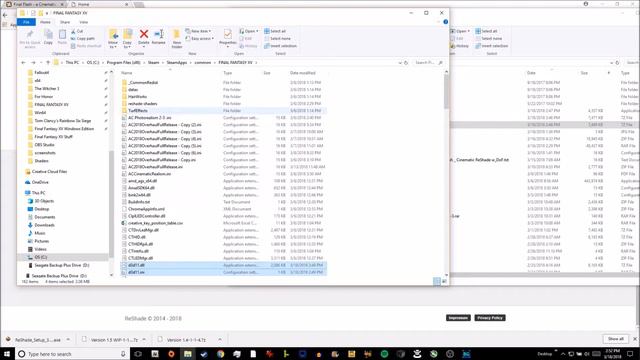Click the Explorer help question mark icon
The image size is (640, 360).
[446, 22]
